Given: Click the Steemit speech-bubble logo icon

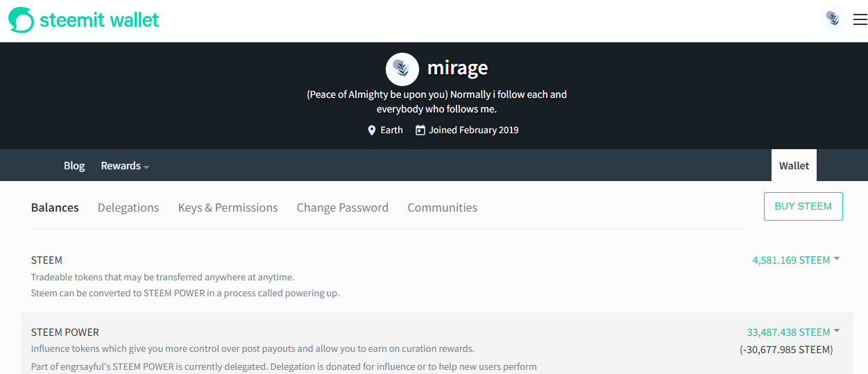Looking at the screenshot, I should coord(21,20).
